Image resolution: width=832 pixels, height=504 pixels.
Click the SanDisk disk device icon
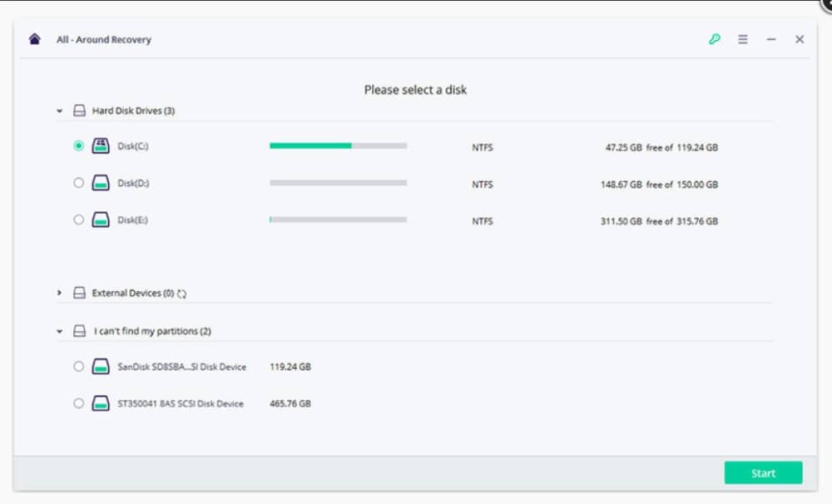[101, 366]
